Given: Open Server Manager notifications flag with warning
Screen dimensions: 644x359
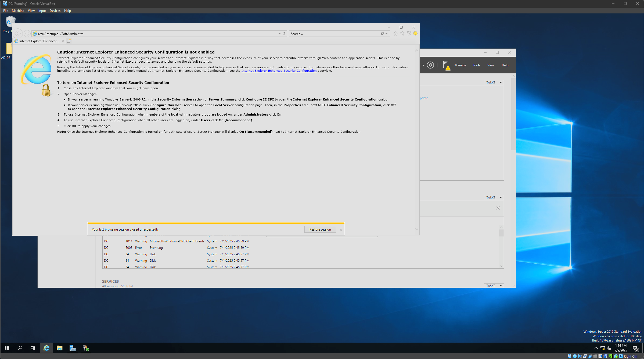Looking at the screenshot, I should pos(446,66).
